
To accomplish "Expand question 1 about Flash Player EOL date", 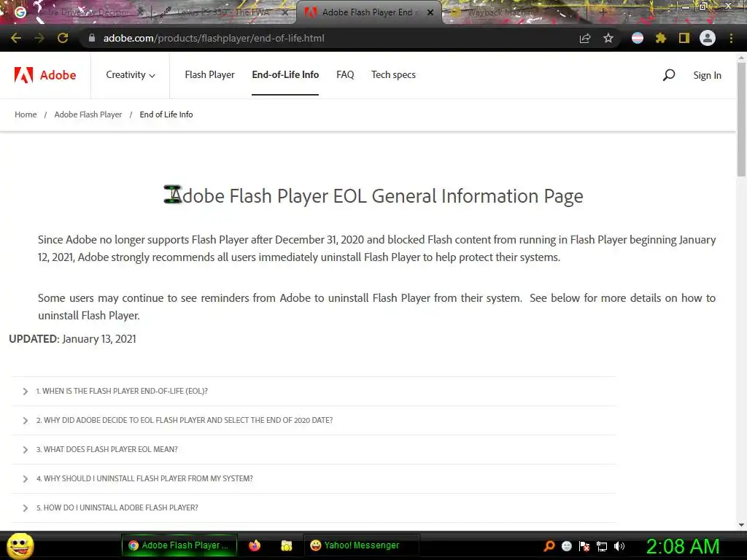I will pyautogui.click(x=314, y=391).
